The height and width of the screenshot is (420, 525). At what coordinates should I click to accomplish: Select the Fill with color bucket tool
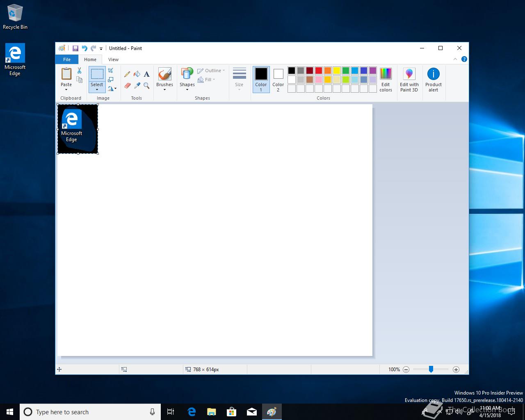[137, 74]
